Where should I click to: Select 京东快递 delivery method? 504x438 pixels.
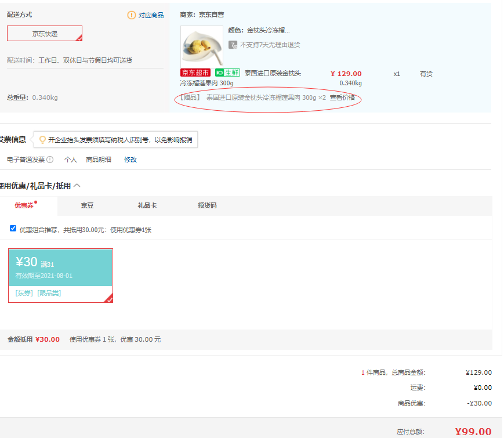45,34
